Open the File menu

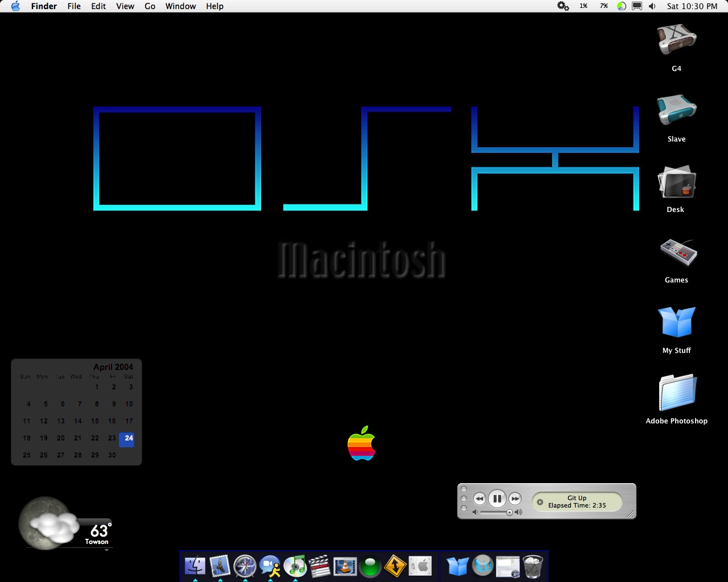click(x=74, y=6)
